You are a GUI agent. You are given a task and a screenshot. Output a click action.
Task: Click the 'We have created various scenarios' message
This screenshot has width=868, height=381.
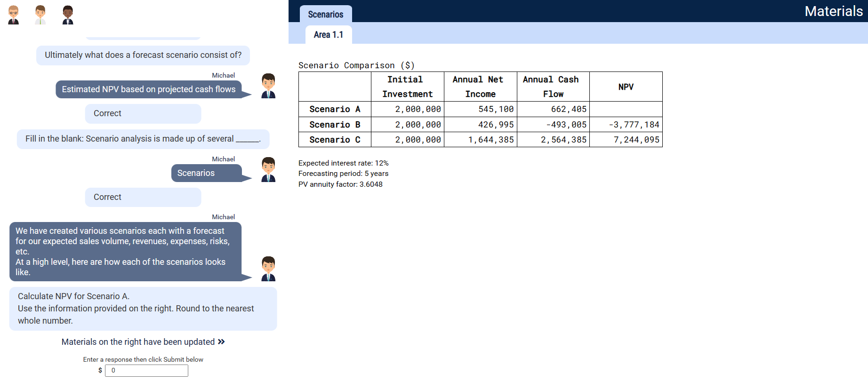point(125,252)
